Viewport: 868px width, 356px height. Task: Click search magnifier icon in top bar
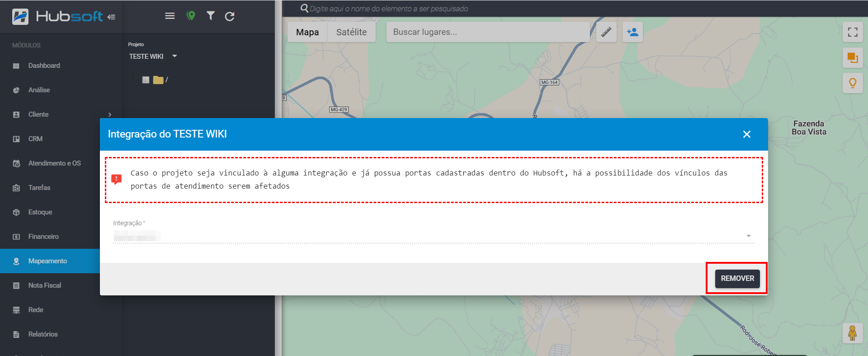pos(304,9)
